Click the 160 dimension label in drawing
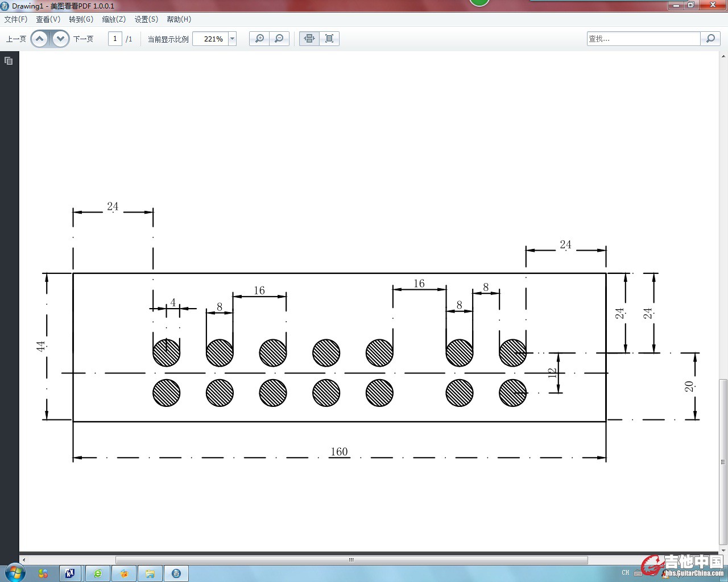Screen dimensions: 728x582 [x=339, y=452]
